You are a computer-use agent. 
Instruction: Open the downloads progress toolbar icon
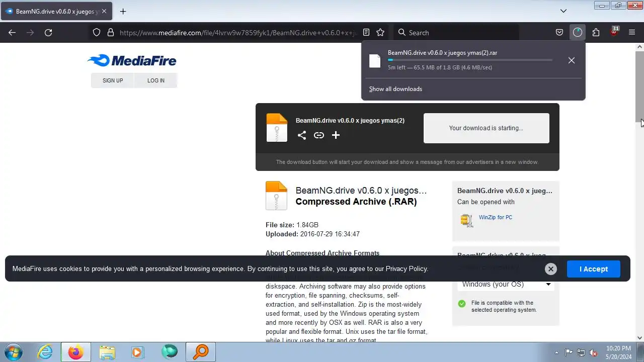[578, 32]
